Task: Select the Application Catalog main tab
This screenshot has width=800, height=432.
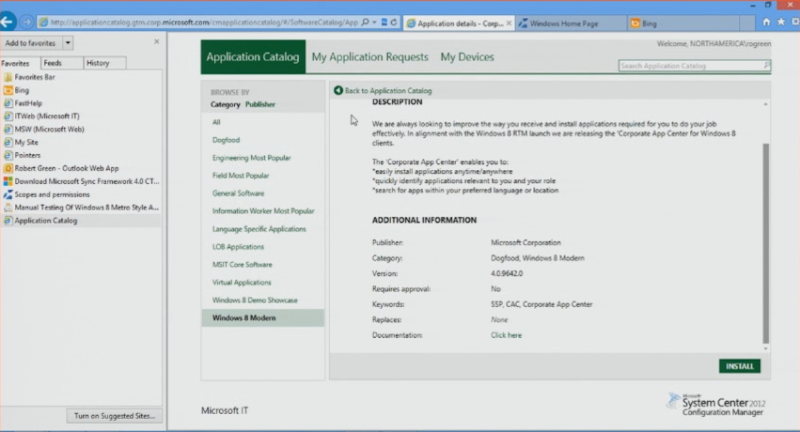Action: pos(253,57)
